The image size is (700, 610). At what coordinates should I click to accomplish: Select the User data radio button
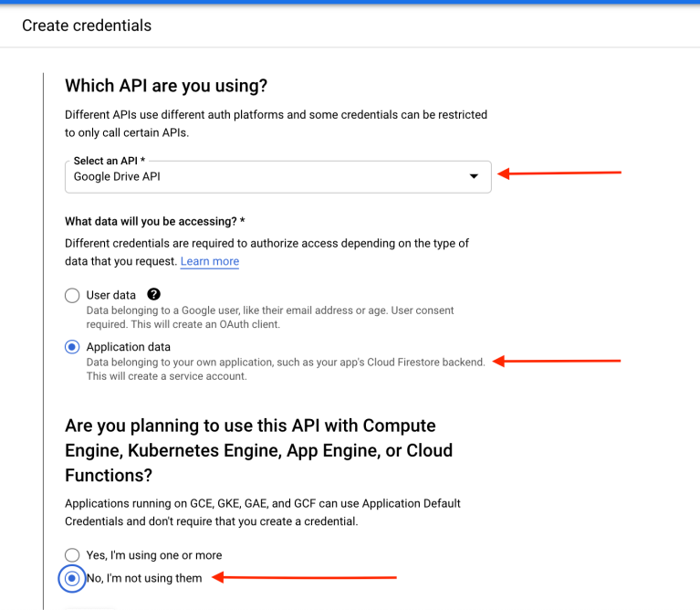pyautogui.click(x=72, y=295)
